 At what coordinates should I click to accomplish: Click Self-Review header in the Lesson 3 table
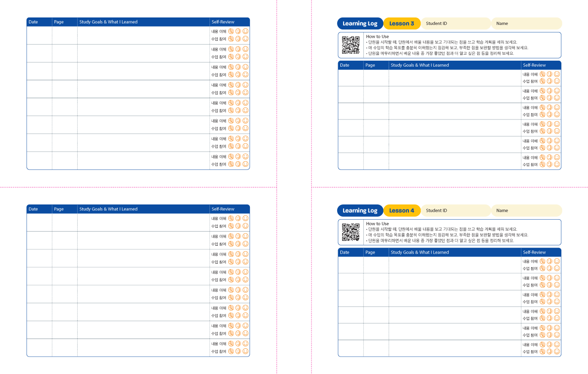534,65
